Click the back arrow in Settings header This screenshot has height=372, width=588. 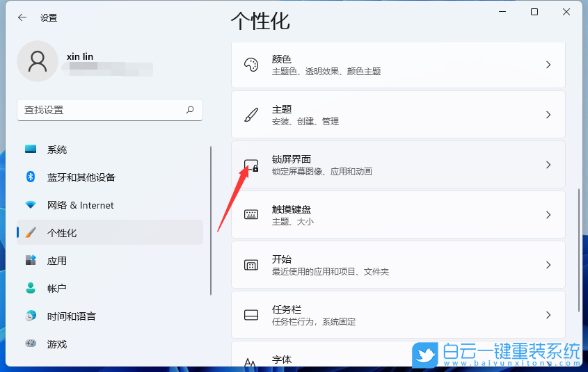[22, 17]
